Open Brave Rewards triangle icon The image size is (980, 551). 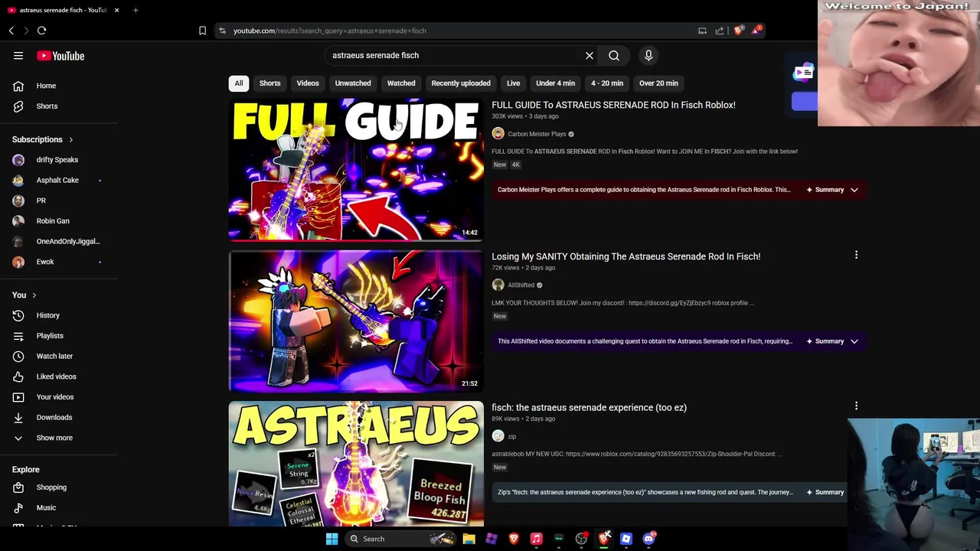pyautogui.click(x=756, y=31)
